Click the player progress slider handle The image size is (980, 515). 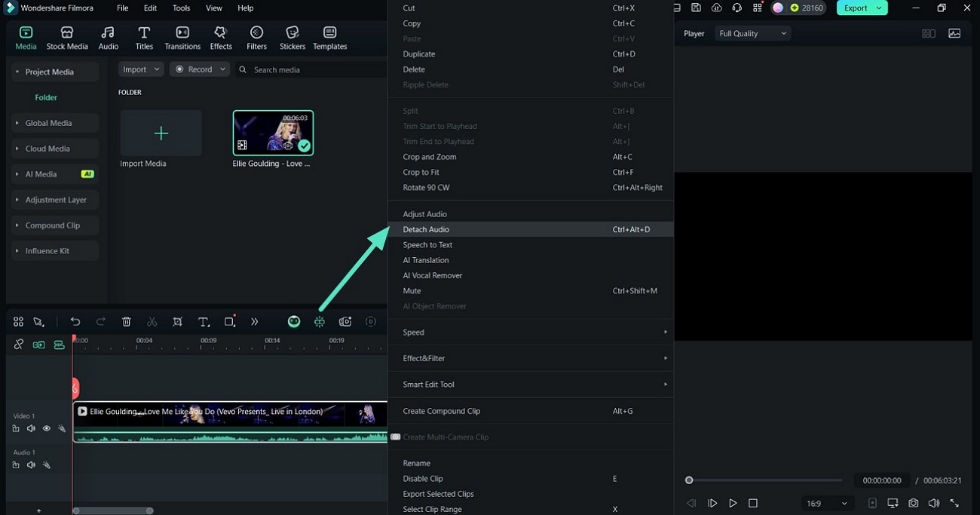(x=689, y=480)
